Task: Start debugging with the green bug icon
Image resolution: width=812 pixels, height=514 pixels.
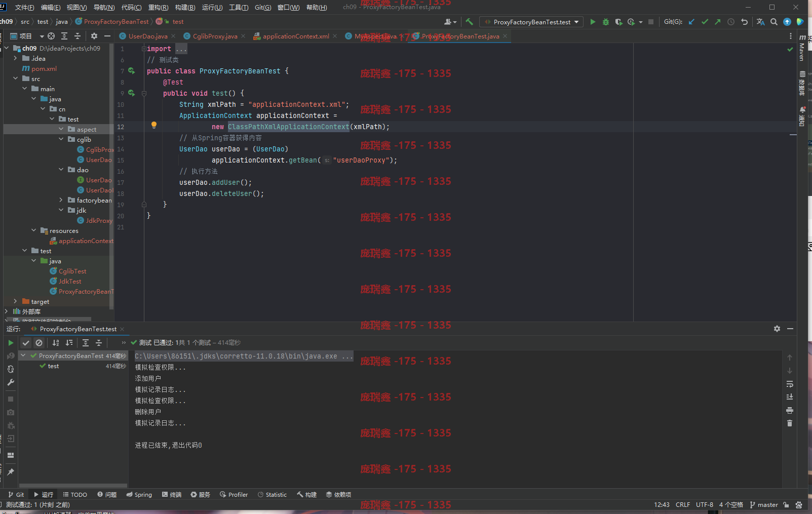Action: [606, 22]
